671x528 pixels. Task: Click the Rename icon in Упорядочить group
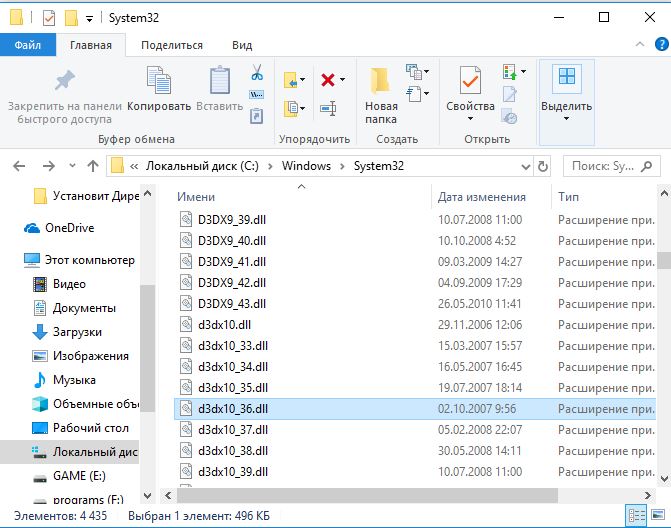[328, 108]
